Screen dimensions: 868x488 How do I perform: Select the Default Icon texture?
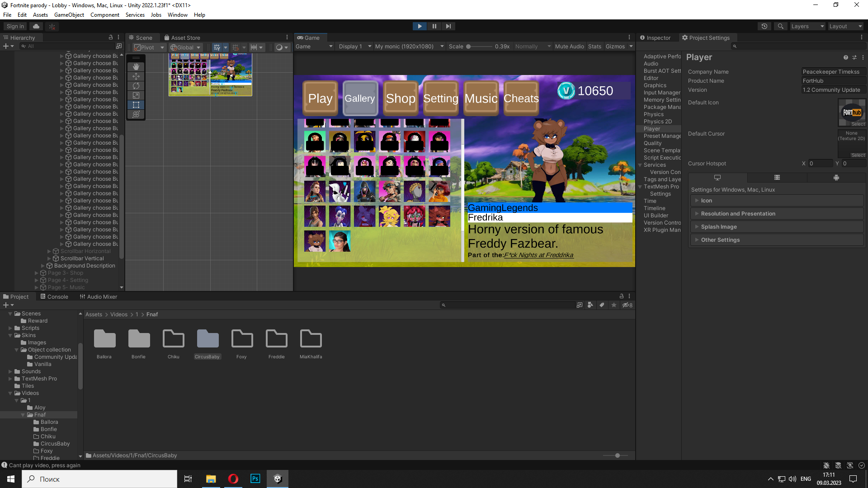pos(852,113)
